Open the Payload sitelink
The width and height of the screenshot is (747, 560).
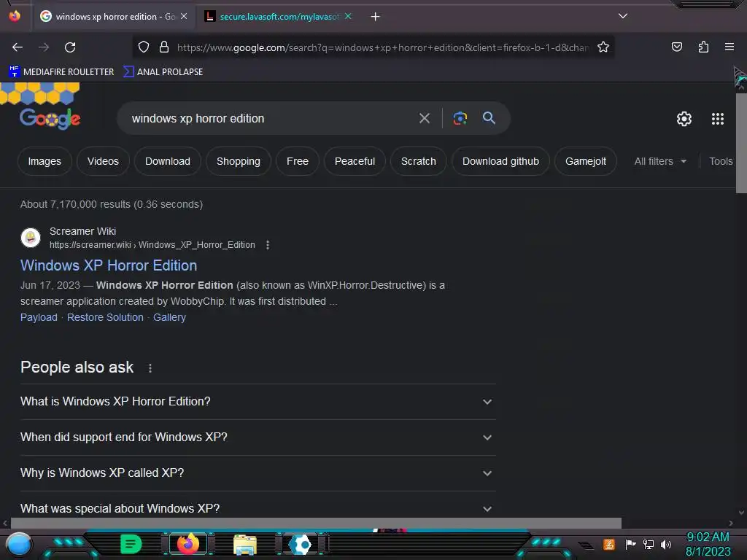pyautogui.click(x=39, y=317)
